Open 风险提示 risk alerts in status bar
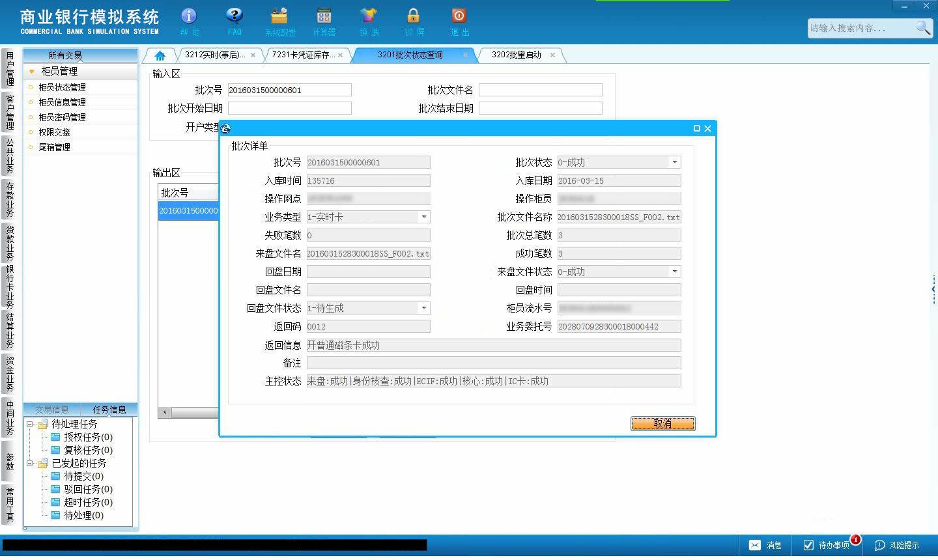 [x=897, y=545]
